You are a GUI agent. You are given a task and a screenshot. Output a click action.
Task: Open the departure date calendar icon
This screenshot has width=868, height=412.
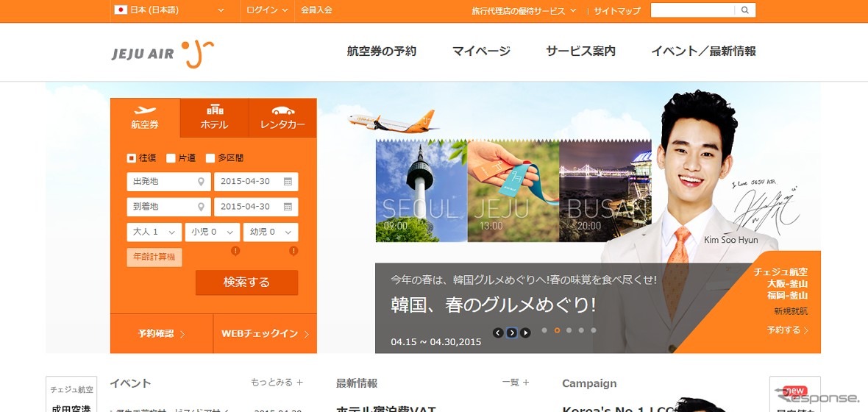tap(288, 182)
